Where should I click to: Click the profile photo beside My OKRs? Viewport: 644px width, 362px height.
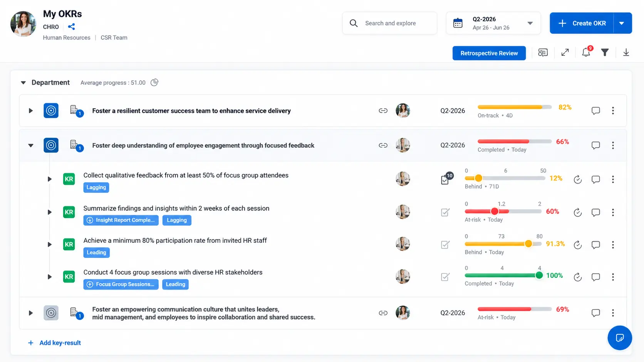pyautogui.click(x=23, y=24)
